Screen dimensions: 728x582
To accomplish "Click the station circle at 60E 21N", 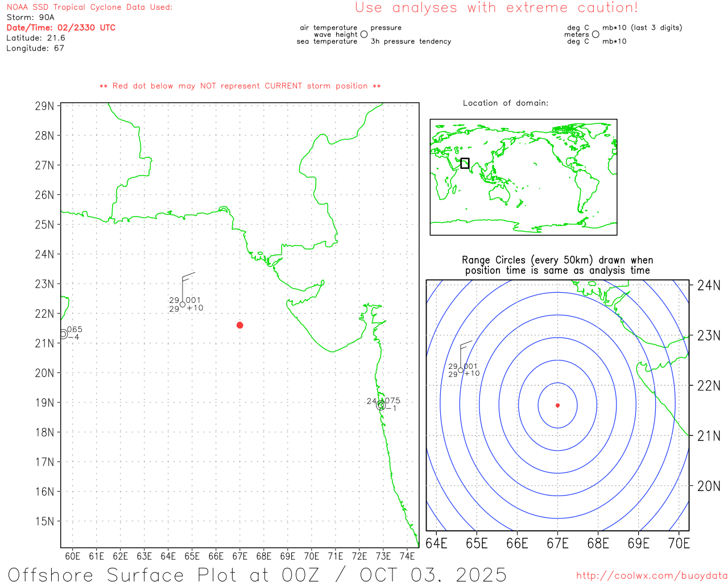I will [63, 334].
